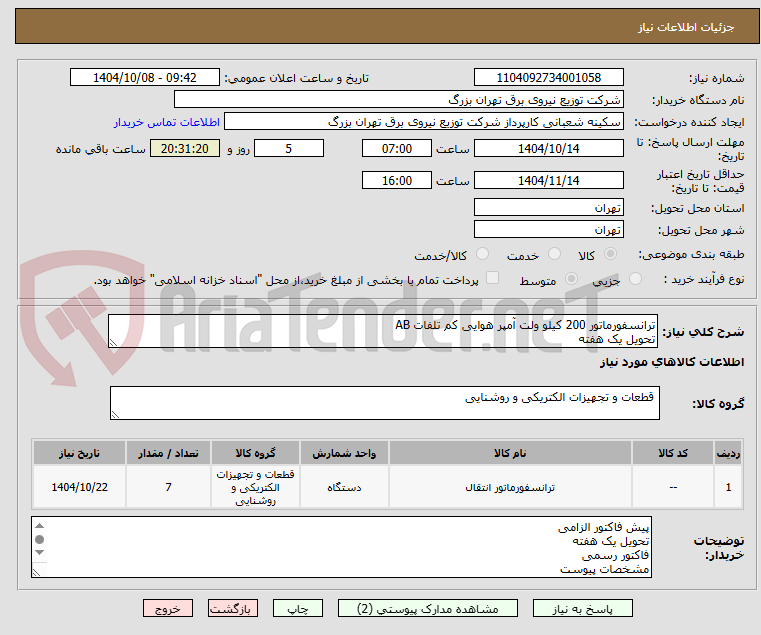Click the table group cell قطعات و تجهیزات الکتریکی
Viewport: 761px width, 635px height.
tap(255, 487)
